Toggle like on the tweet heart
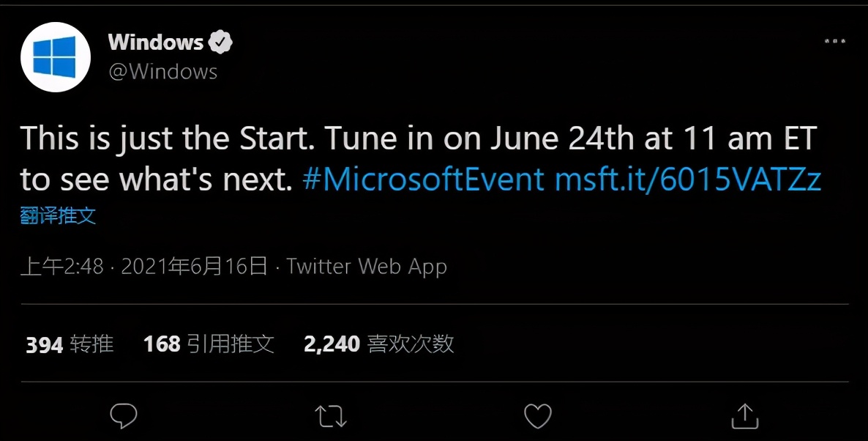 (x=537, y=415)
